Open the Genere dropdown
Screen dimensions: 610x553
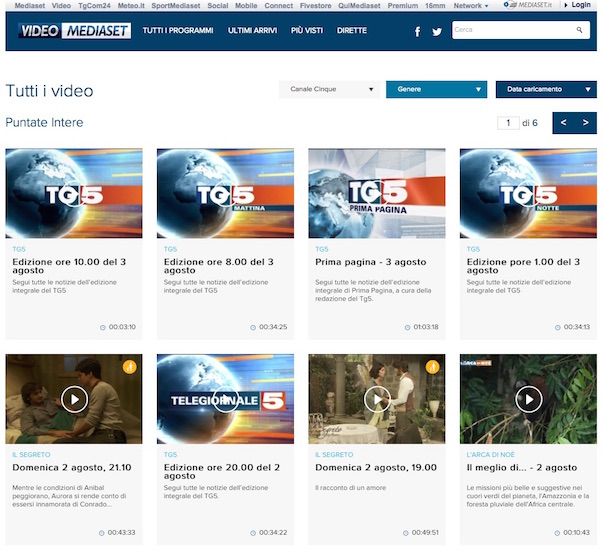click(x=436, y=90)
